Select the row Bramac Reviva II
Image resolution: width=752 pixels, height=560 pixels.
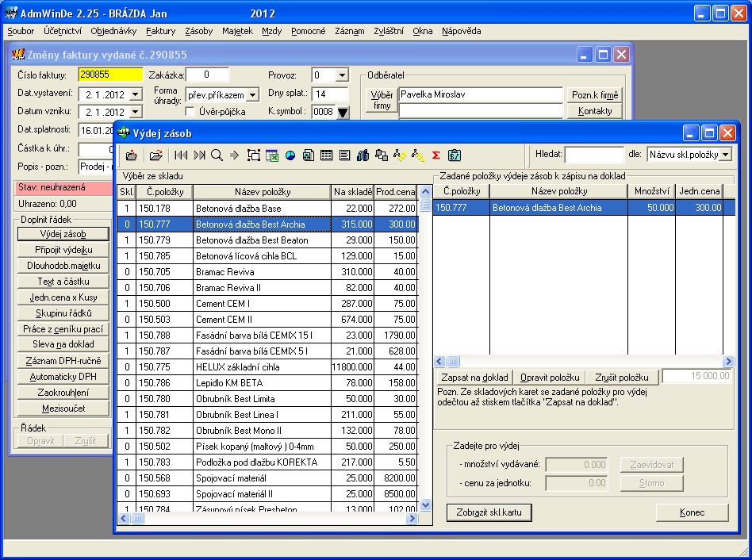click(267, 288)
